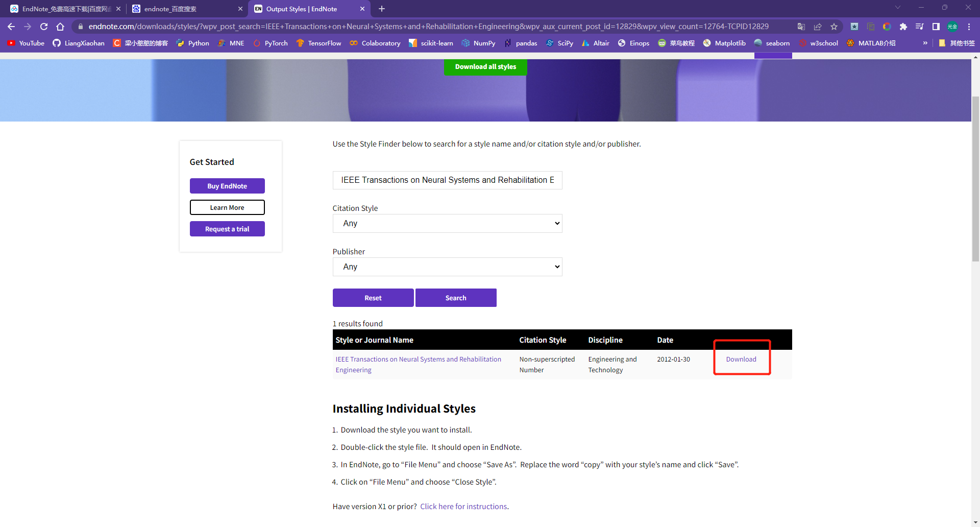
Task: Click the Buy EndNote button
Action: click(227, 186)
